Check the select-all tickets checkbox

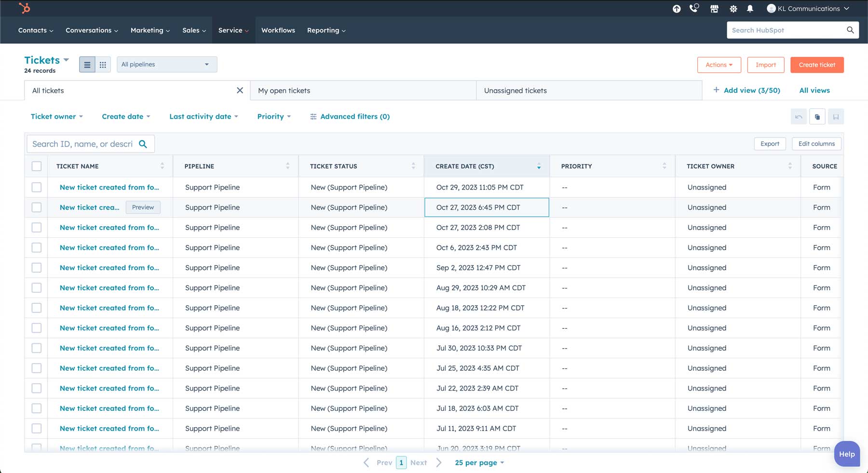[37, 166]
